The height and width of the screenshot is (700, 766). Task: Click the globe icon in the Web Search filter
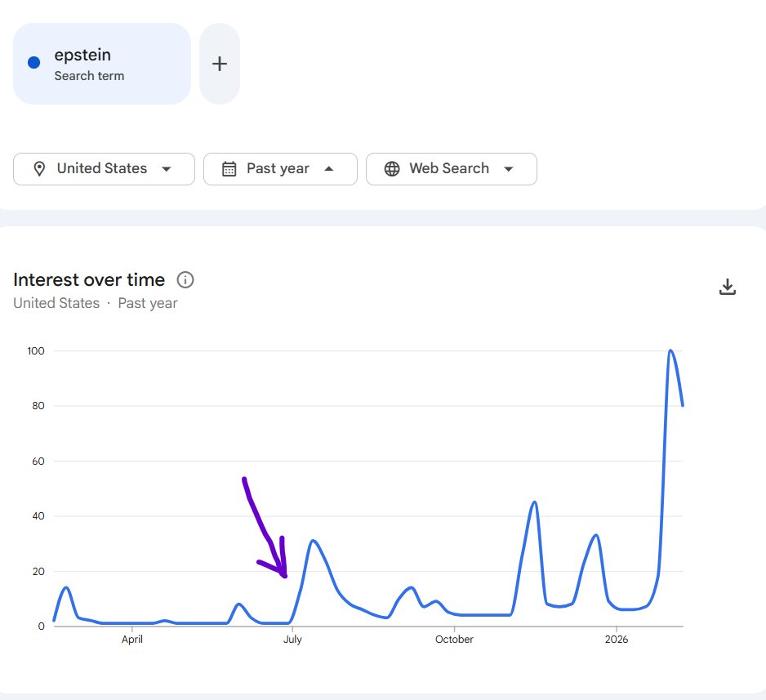pos(392,168)
